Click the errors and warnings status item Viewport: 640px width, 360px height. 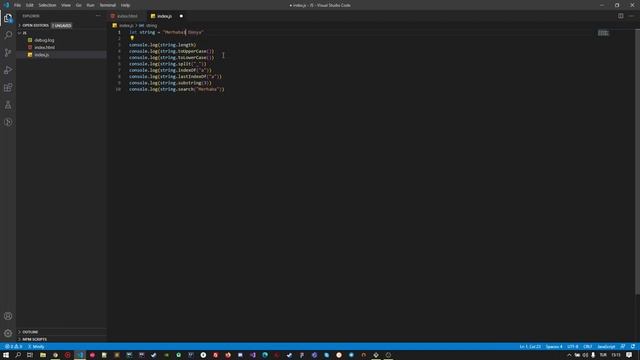pyautogui.click(x=13, y=347)
